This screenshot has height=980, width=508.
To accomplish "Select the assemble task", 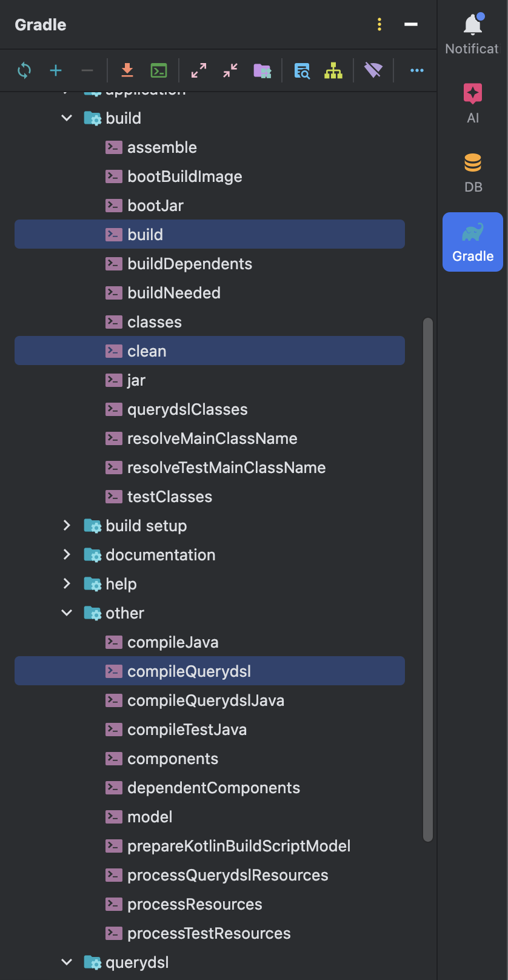I will tap(210, 147).
